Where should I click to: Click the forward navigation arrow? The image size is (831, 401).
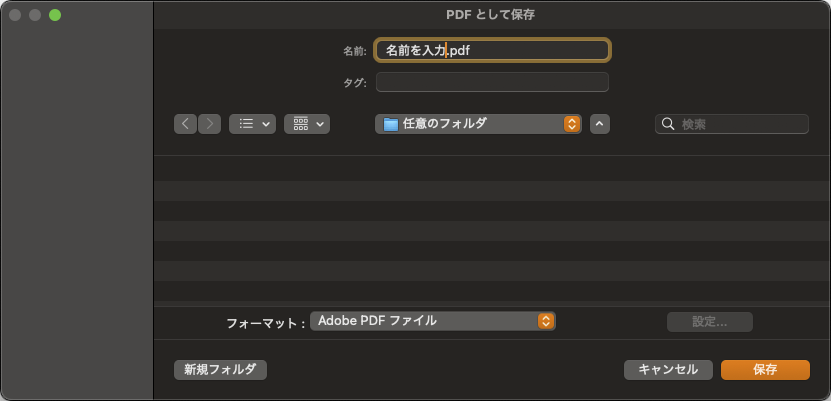click(x=210, y=124)
